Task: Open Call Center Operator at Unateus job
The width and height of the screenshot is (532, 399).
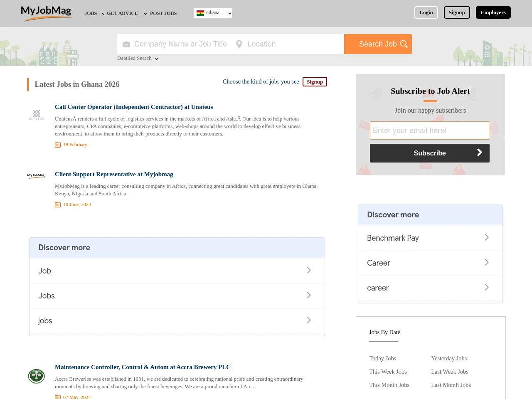Action: point(134,107)
